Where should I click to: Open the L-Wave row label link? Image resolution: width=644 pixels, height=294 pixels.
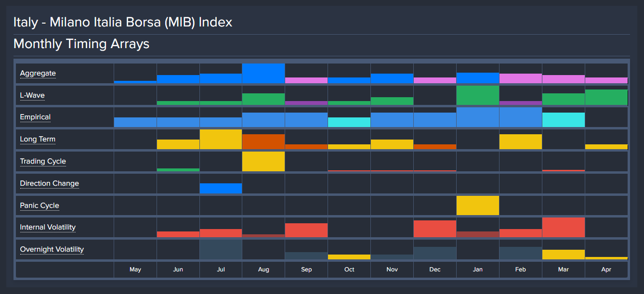click(32, 95)
